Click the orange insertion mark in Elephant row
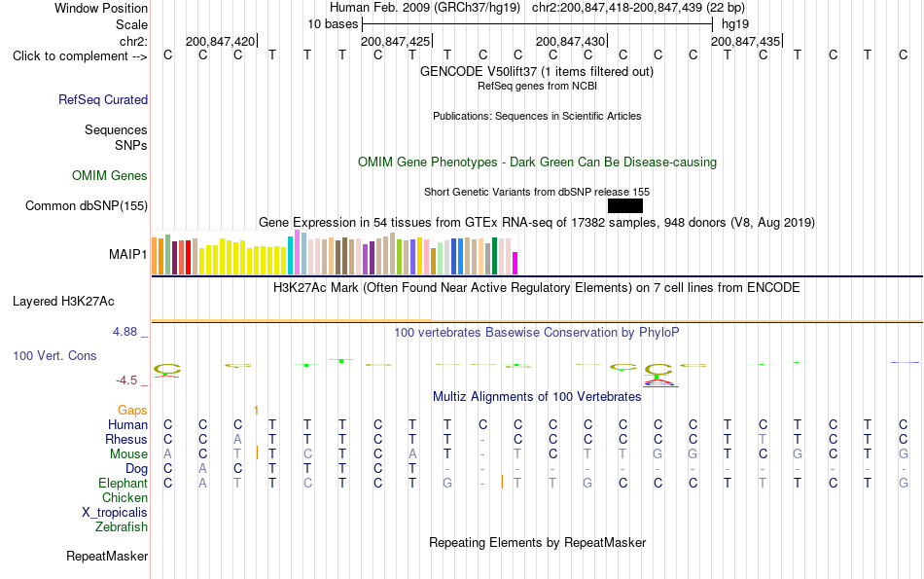 (502, 482)
